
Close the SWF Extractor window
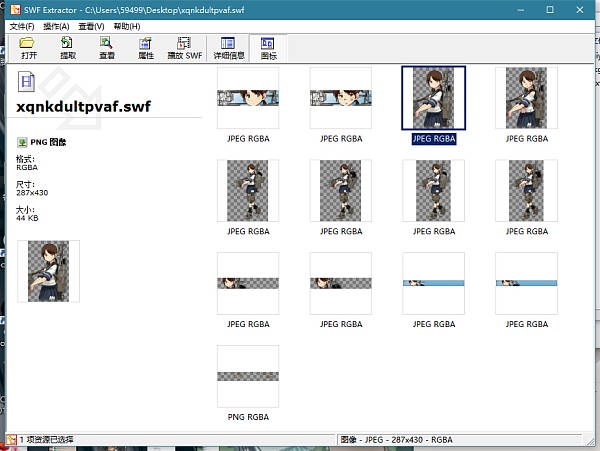(580, 10)
